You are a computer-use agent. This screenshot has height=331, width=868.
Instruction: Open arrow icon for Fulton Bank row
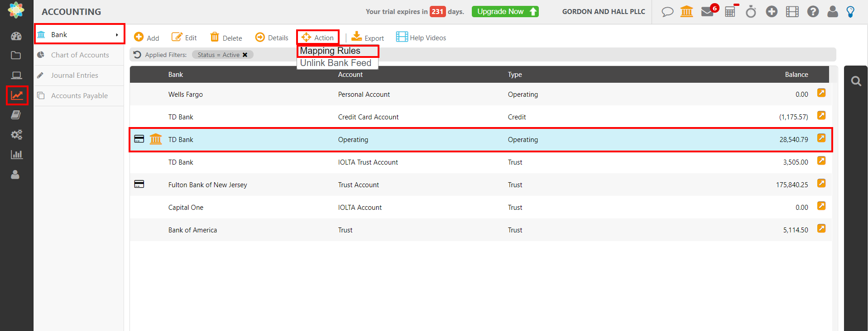tap(821, 183)
